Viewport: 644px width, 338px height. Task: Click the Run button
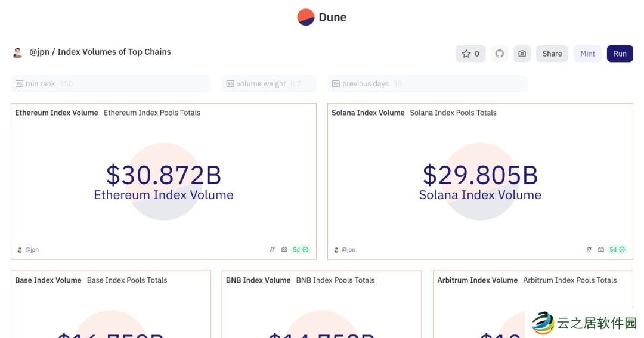coord(620,54)
